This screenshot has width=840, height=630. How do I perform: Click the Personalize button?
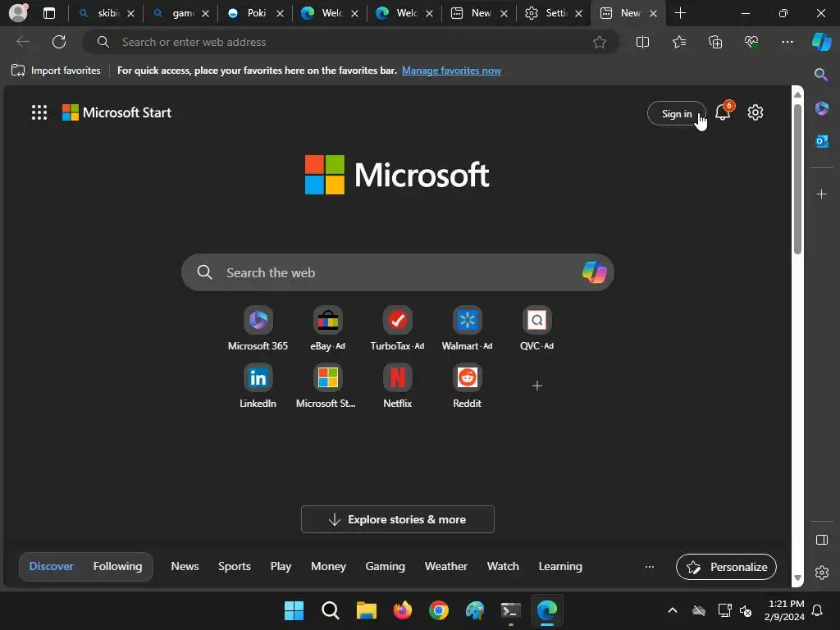(727, 567)
